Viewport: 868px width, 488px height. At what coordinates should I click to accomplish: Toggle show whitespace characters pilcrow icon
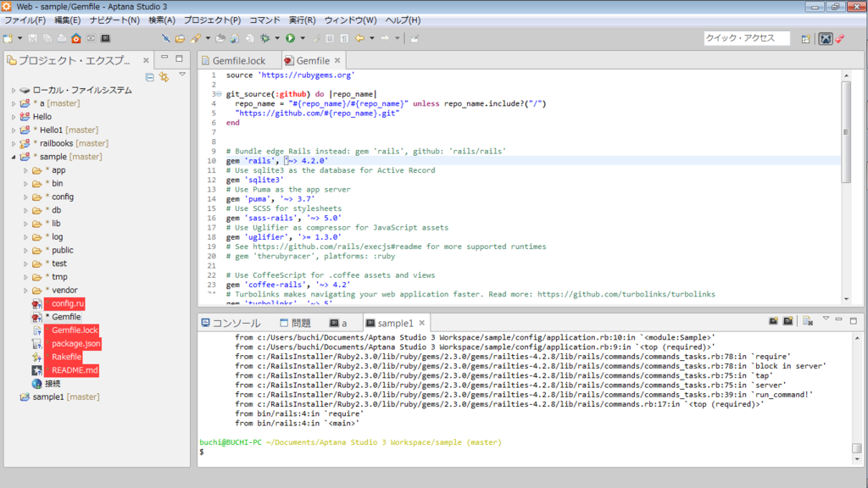tap(344, 38)
